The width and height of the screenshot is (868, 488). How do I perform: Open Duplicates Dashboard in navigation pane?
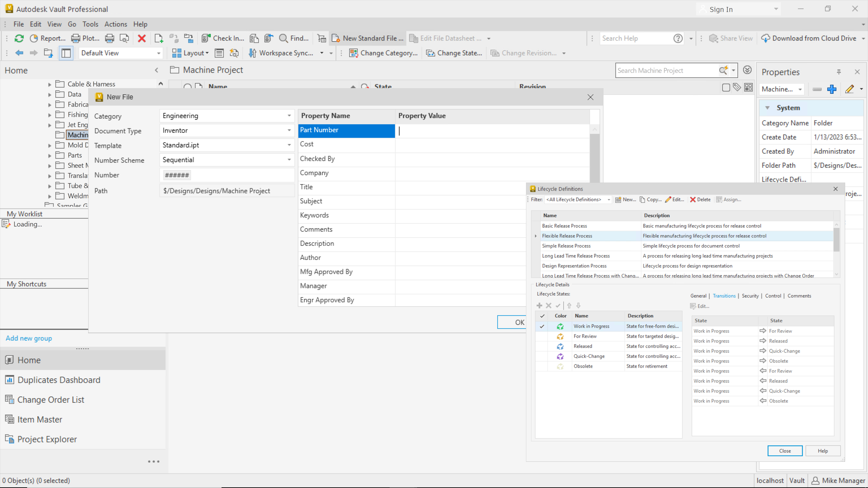pyautogui.click(x=59, y=380)
